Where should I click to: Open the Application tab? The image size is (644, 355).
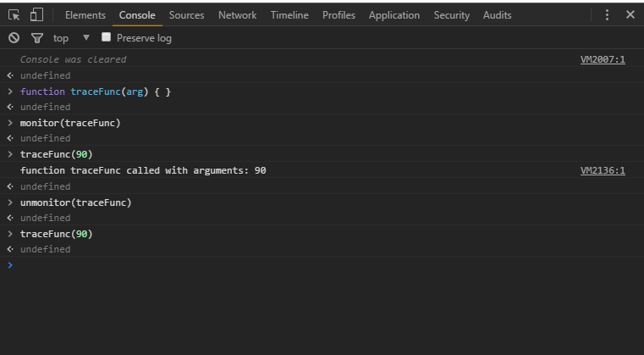[394, 15]
